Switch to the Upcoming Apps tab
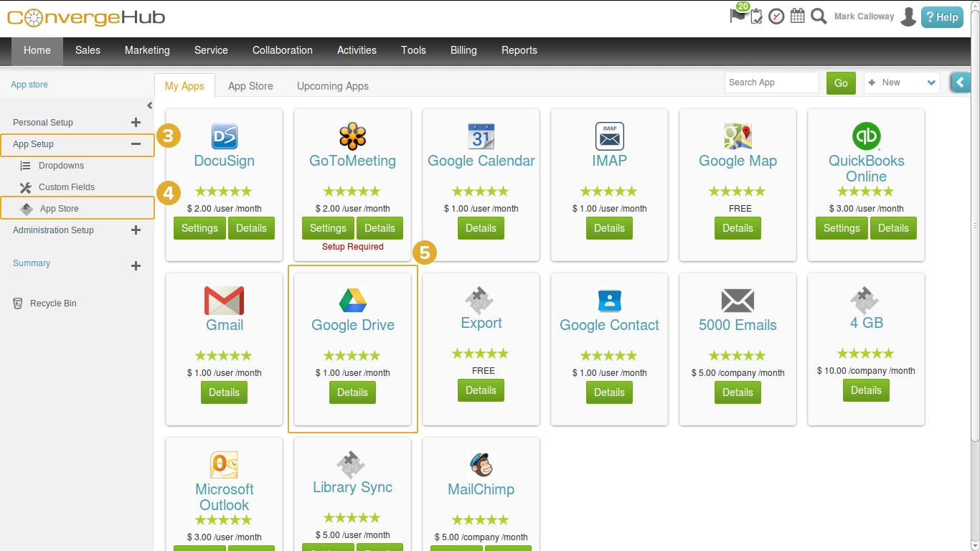 pos(333,86)
